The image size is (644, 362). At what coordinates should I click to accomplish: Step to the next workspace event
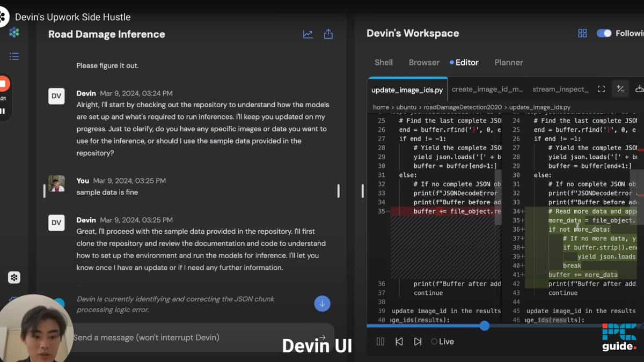tap(418, 342)
